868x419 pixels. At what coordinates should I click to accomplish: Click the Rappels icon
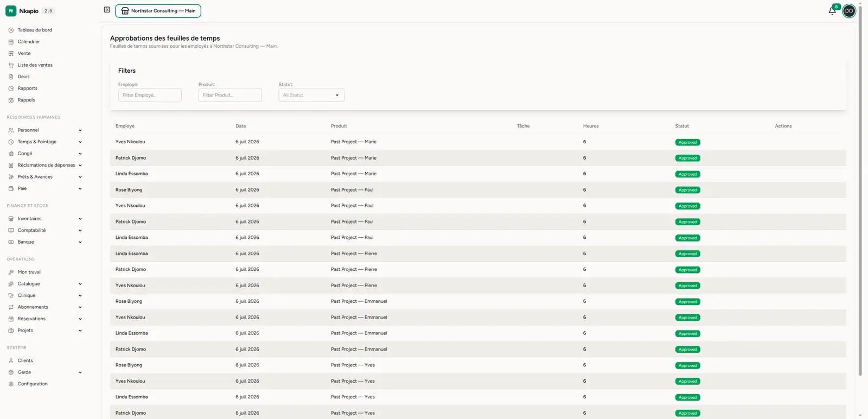pos(11,100)
